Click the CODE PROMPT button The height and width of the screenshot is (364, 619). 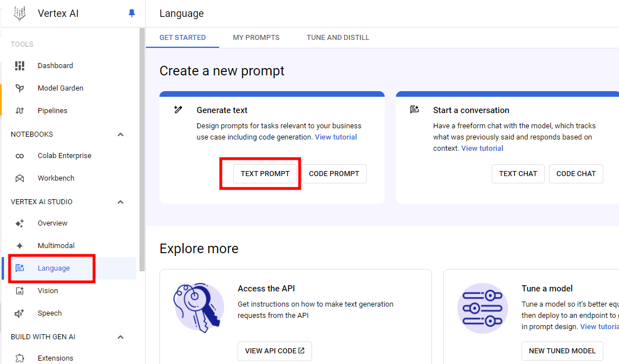[x=334, y=173]
